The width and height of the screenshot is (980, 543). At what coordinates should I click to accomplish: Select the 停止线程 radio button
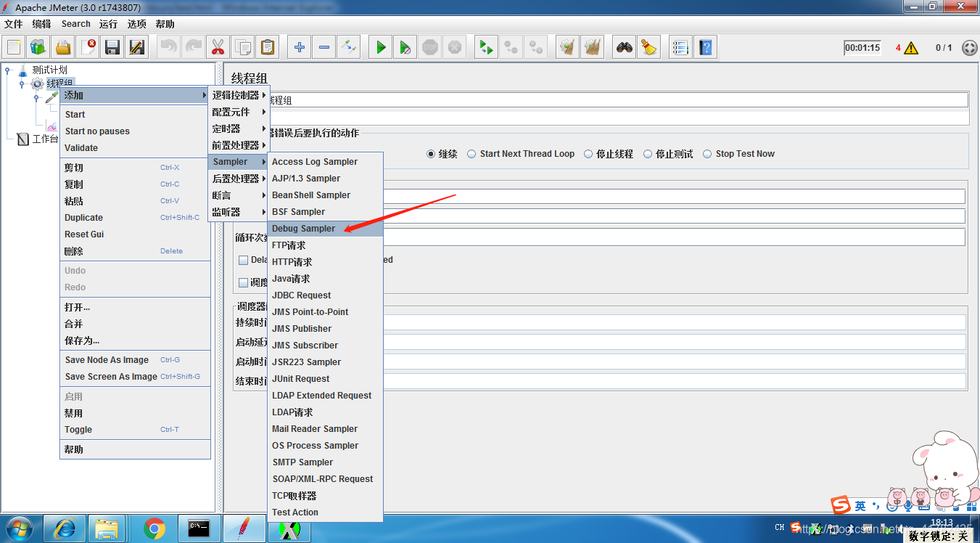pos(588,154)
